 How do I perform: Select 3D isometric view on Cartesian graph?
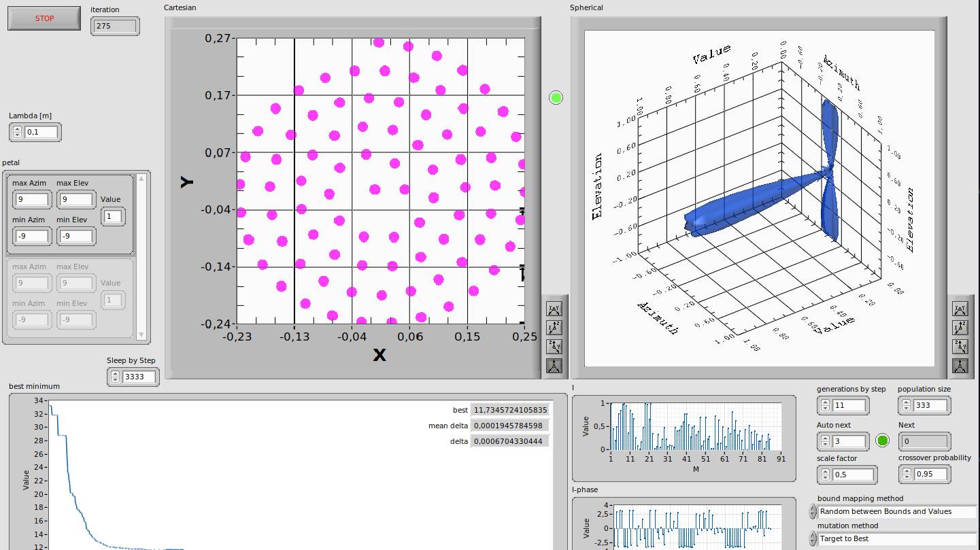554,366
